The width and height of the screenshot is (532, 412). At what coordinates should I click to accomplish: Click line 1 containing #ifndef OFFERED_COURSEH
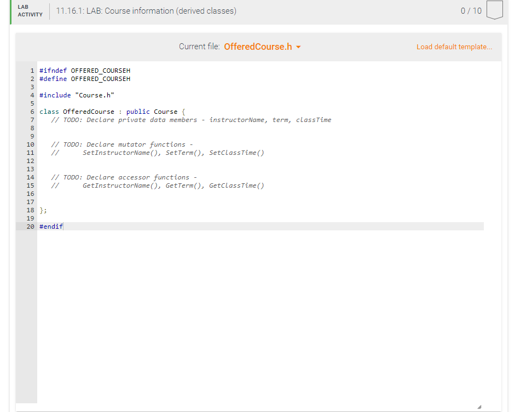85,70
